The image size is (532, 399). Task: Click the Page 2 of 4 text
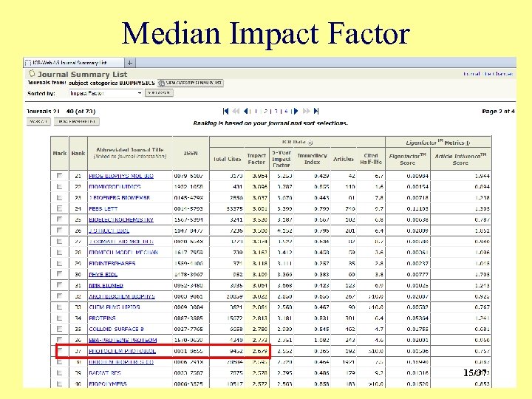click(498, 112)
